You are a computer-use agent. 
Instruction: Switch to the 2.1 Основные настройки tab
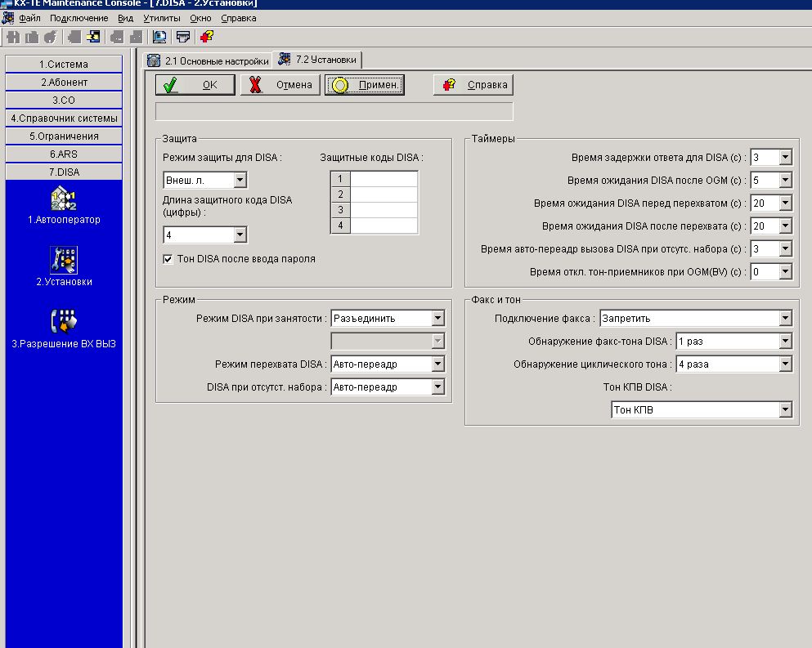(x=208, y=60)
